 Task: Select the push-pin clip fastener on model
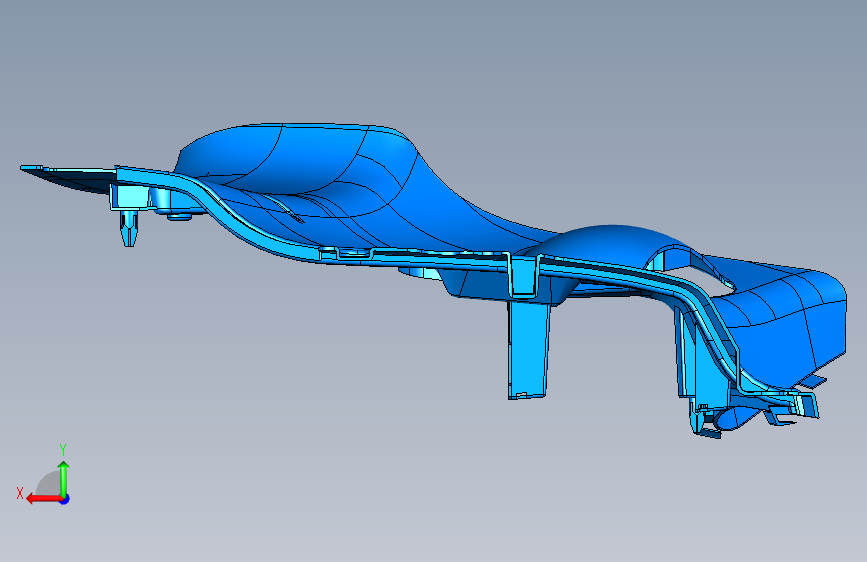tap(129, 228)
